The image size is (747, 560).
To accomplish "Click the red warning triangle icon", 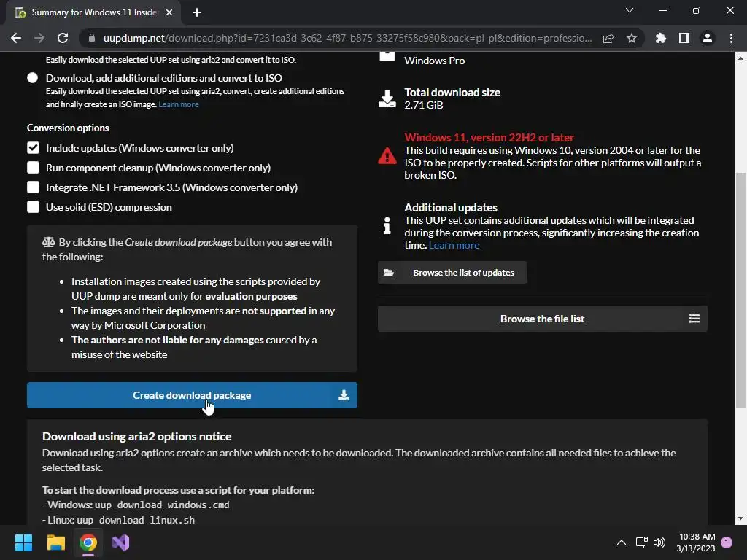I will (x=387, y=156).
